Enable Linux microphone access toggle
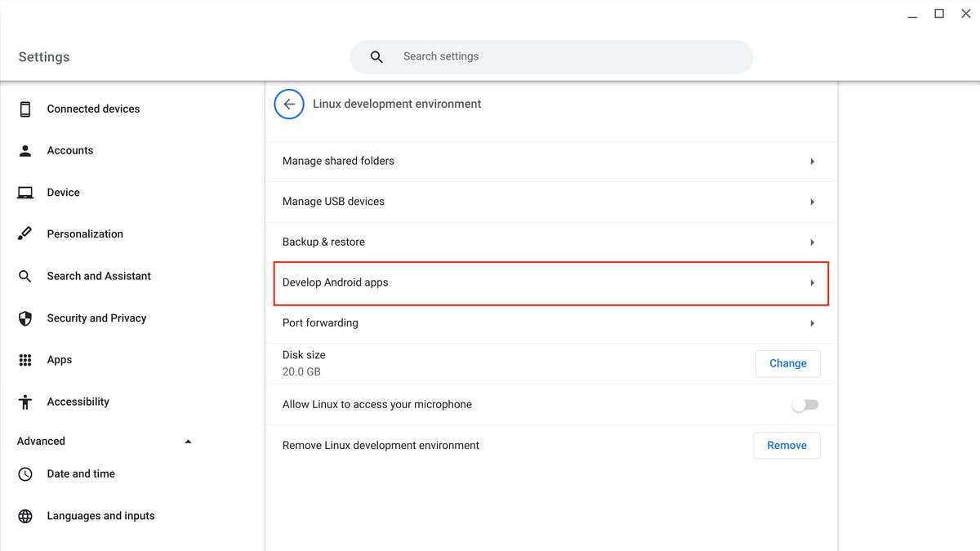Screen dimensions: 980x551 pos(805,405)
